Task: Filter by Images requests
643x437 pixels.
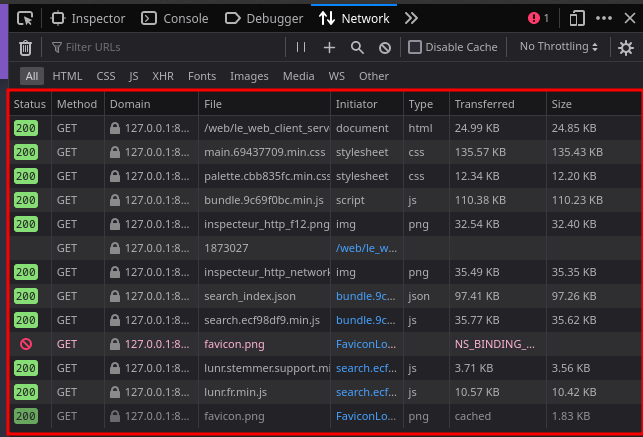Action: pyautogui.click(x=249, y=76)
